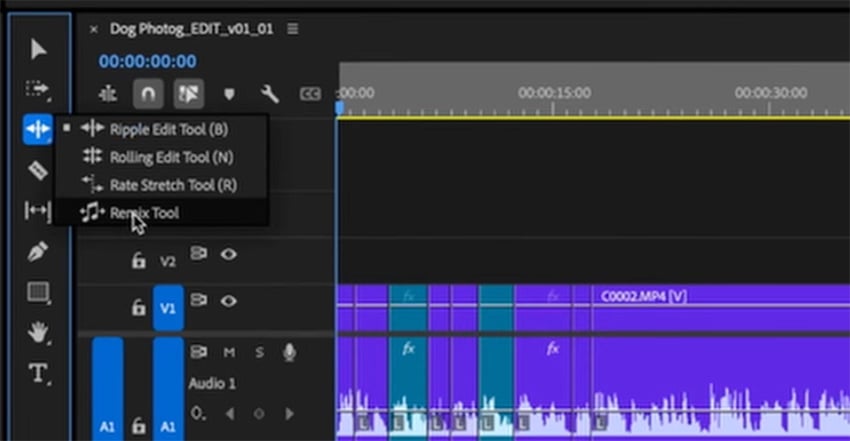Toggle the closed captions CC button
Image resolution: width=850 pixels, height=441 pixels.
tap(310, 94)
